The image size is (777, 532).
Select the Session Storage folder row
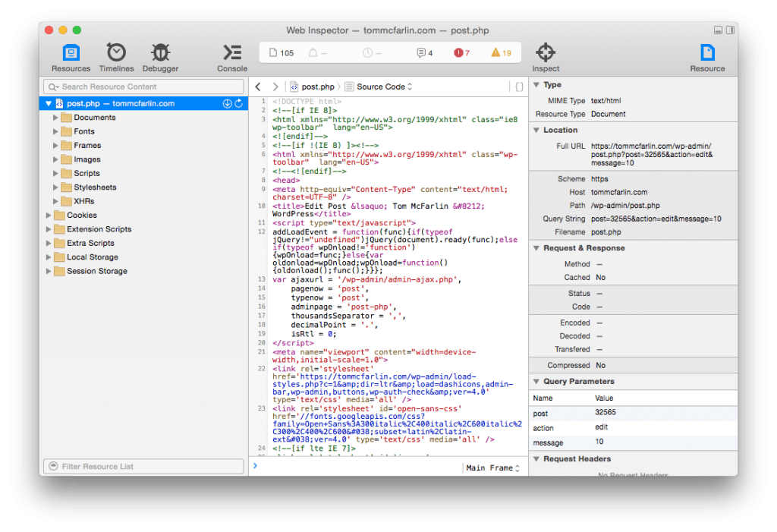point(143,271)
